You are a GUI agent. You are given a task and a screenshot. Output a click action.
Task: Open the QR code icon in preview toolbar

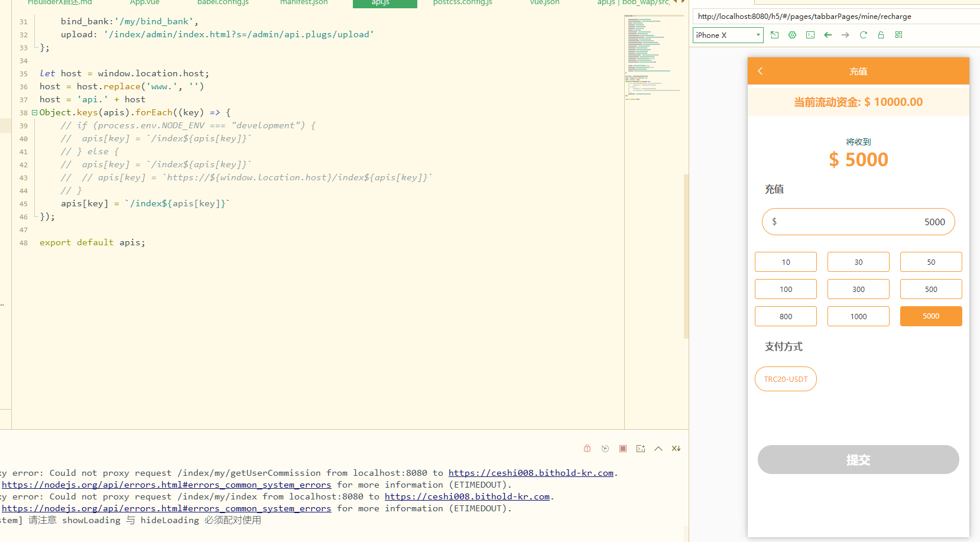tap(898, 35)
